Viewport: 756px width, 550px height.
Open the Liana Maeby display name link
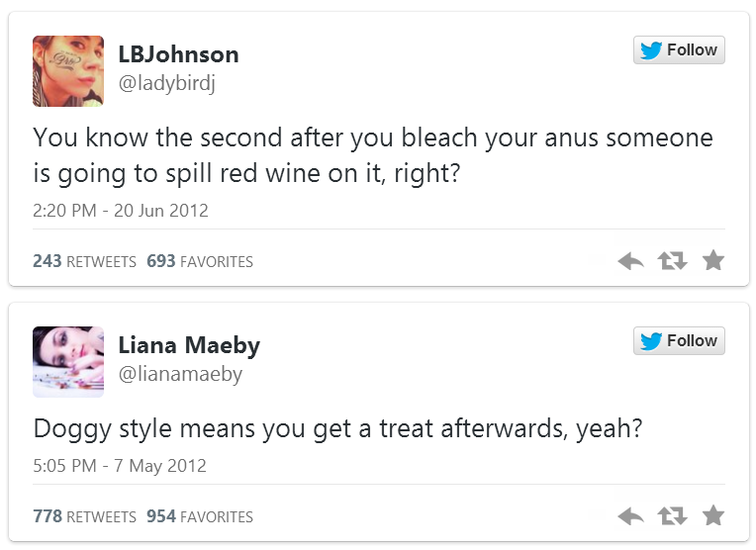point(189,345)
